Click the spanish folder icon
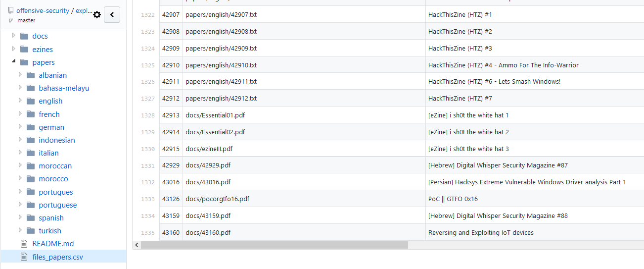This screenshot has width=644, height=269. coord(31,217)
